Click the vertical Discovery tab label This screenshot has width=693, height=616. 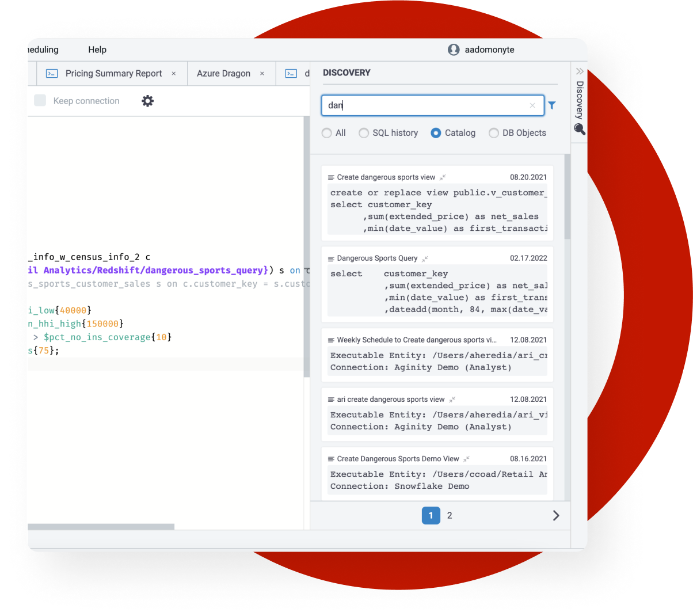[x=580, y=100]
